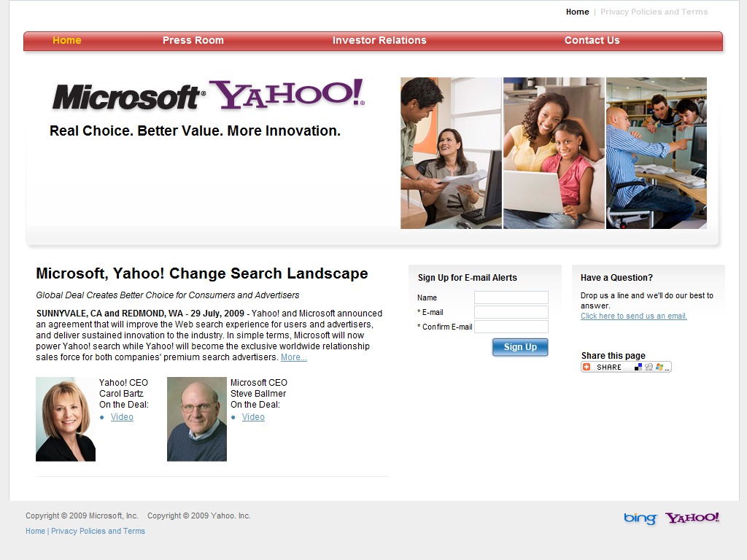Click the office colleagues banner photo
747x560 pixels.
(x=451, y=153)
